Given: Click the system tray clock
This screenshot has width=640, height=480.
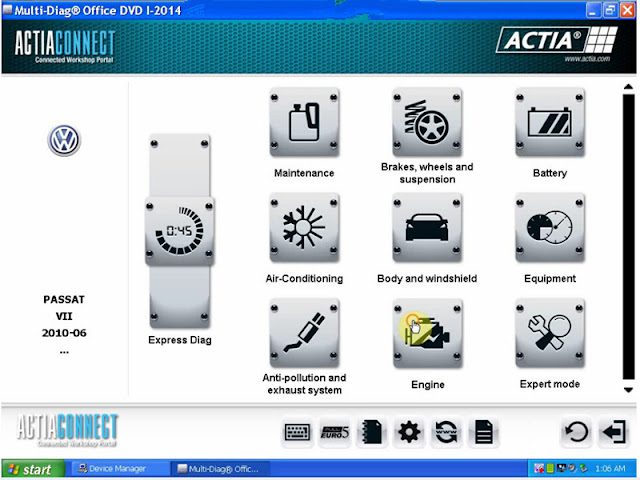Looking at the screenshot, I should 610,469.
